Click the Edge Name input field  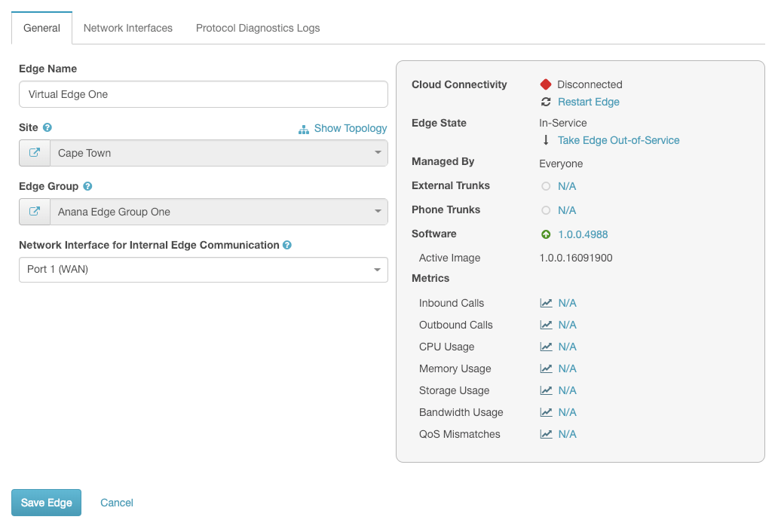[204, 94]
